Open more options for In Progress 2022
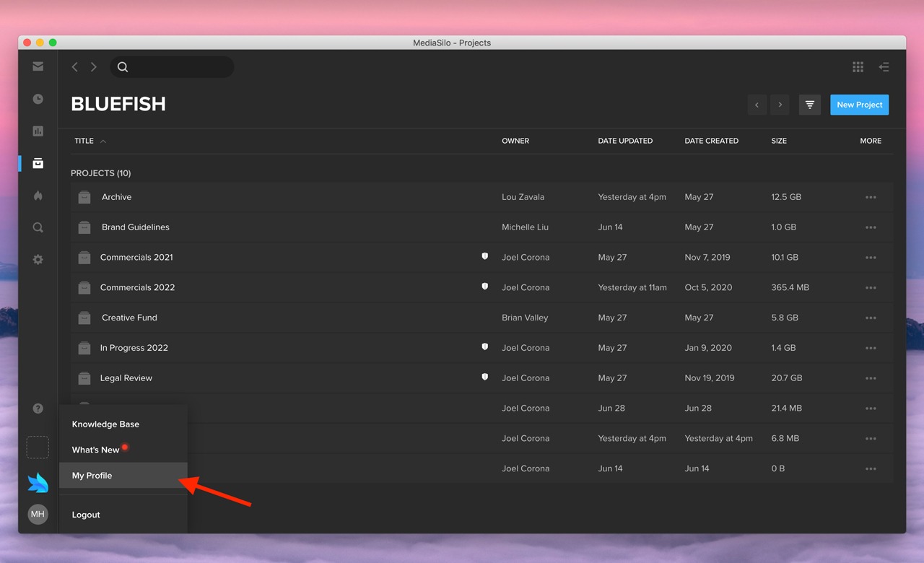Viewport: 924px width, 563px height. (x=871, y=348)
